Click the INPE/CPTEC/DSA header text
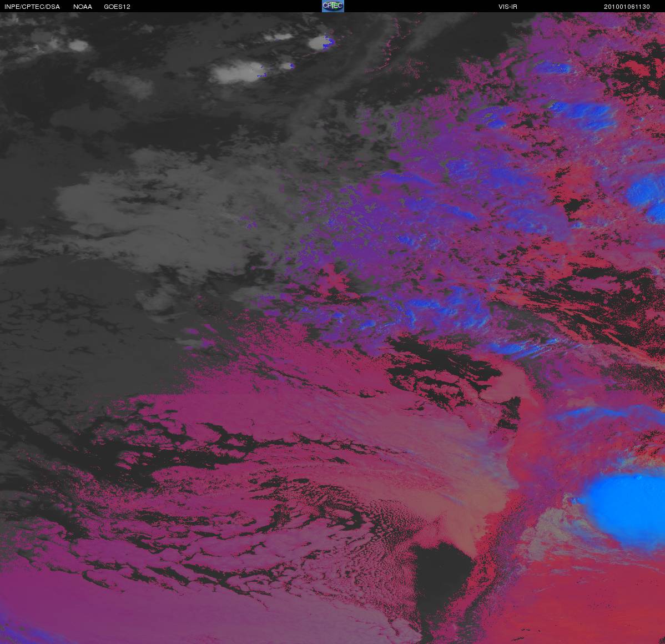The width and height of the screenshot is (665, 644). pyautogui.click(x=32, y=7)
